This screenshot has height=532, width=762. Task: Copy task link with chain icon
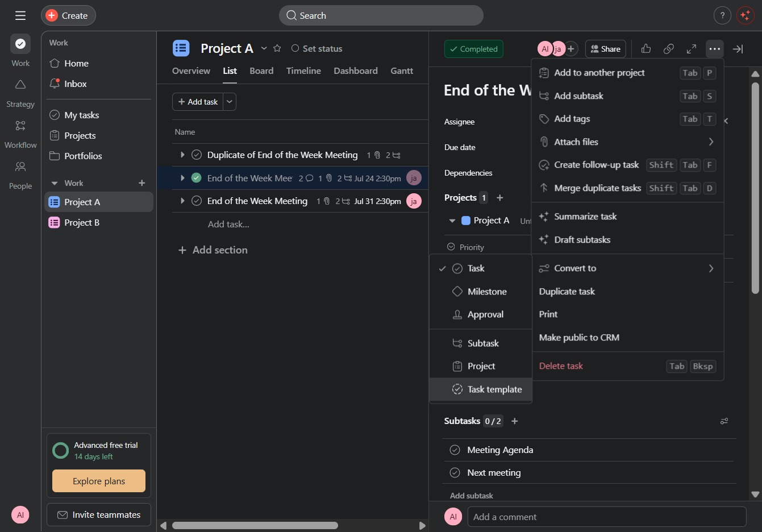point(669,49)
